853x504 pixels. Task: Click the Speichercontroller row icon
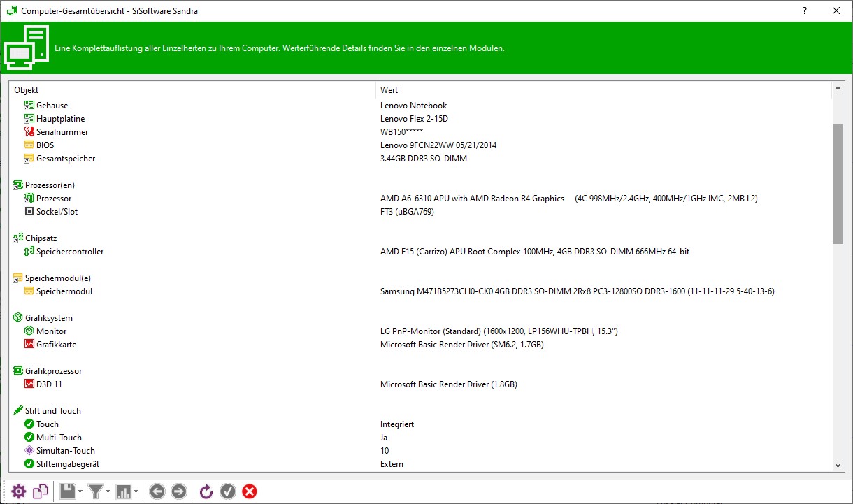pos(29,252)
